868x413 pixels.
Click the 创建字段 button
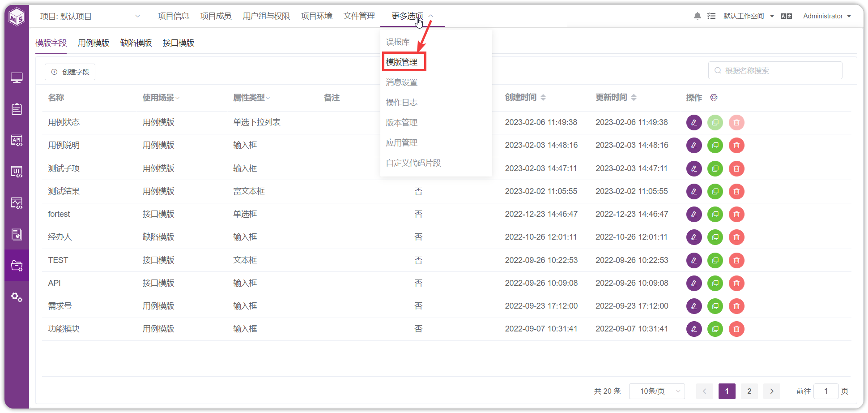(x=70, y=72)
